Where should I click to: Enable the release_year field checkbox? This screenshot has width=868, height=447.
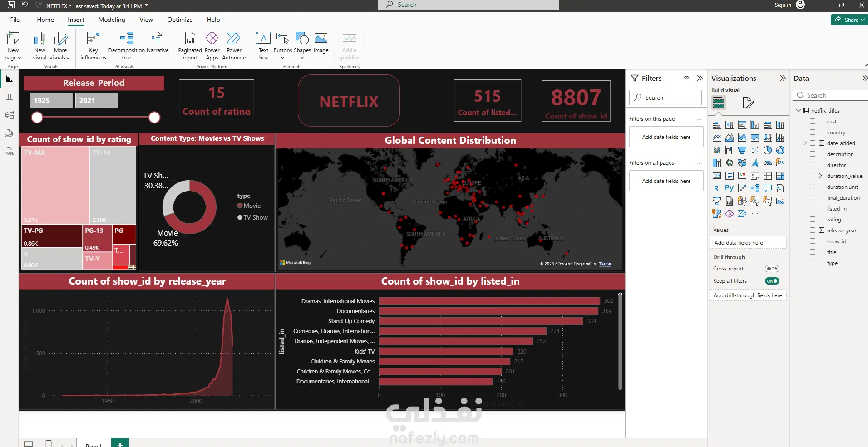tap(813, 230)
